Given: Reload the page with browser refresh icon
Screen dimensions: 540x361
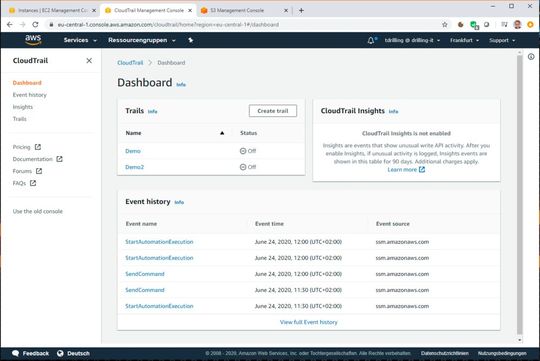Looking at the screenshot, I should click(x=35, y=24).
